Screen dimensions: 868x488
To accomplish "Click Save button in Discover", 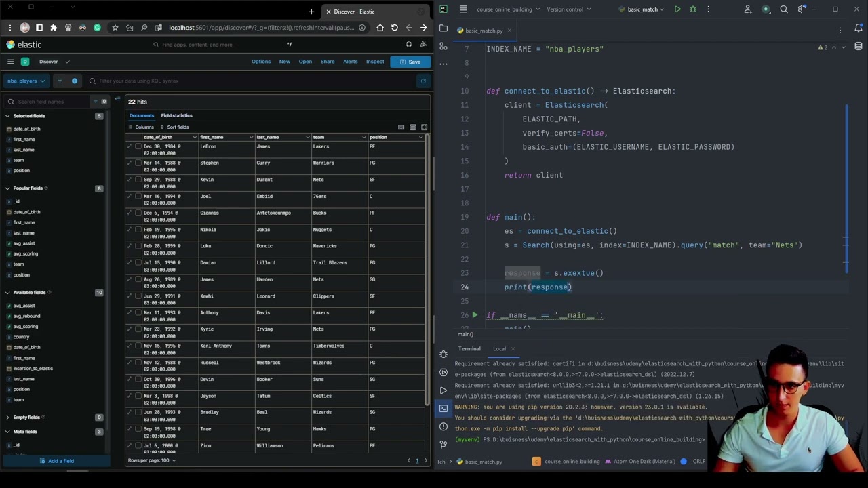I will click(x=410, y=62).
